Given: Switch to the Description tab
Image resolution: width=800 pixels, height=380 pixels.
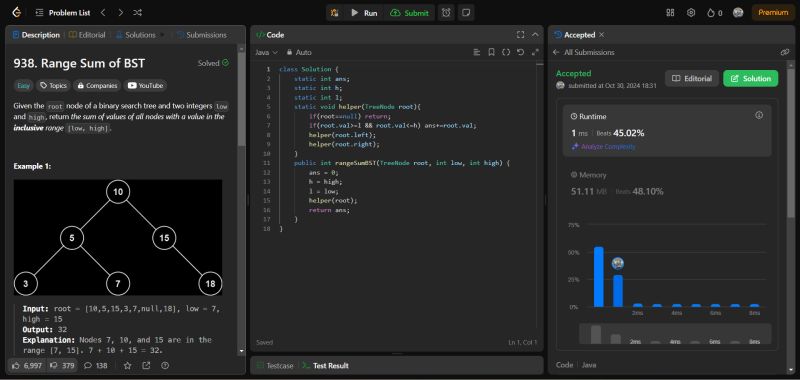Looking at the screenshot, I should click(x=36, y=35).
